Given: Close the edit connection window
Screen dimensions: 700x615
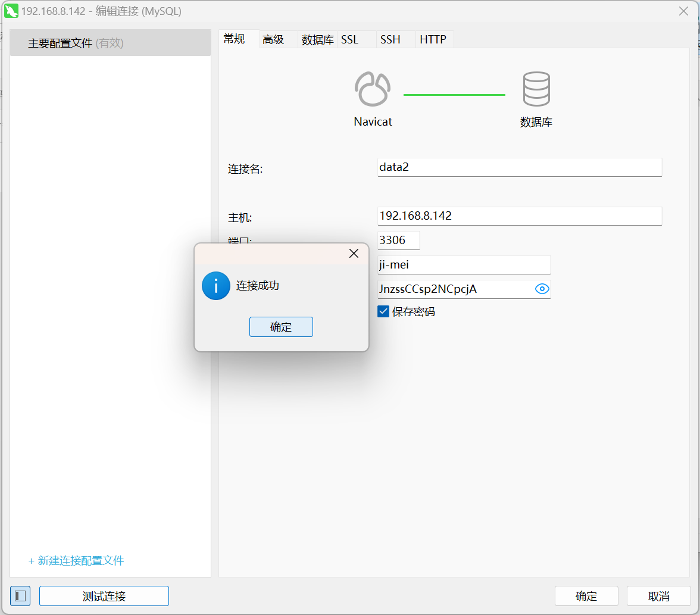Looking at the screenshot, I should 683,11.
